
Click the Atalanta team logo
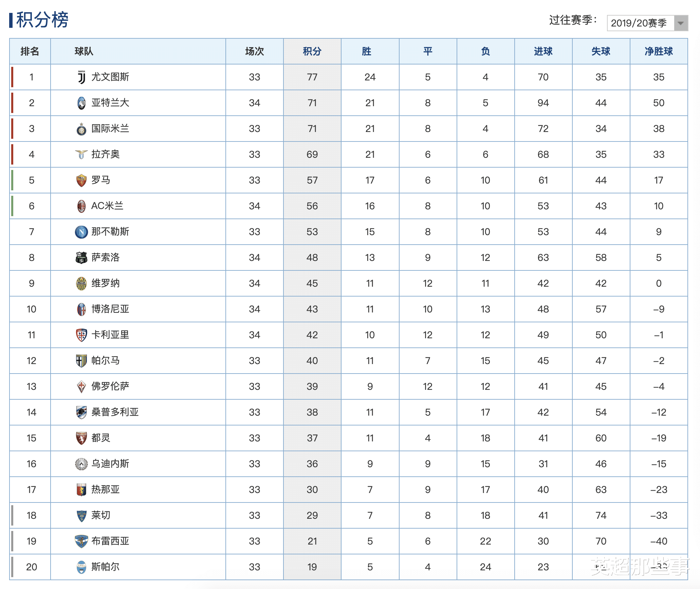(81, 103)
